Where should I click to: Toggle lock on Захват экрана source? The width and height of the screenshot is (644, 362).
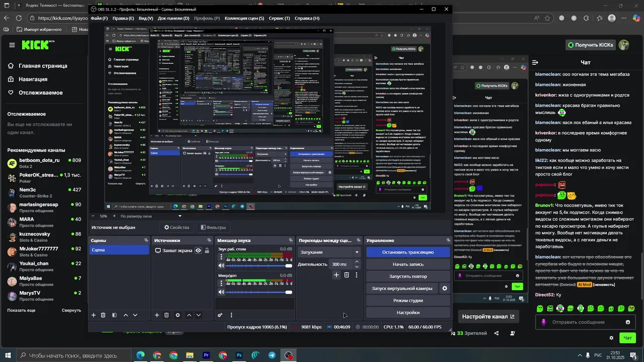(x=207, y=250)
